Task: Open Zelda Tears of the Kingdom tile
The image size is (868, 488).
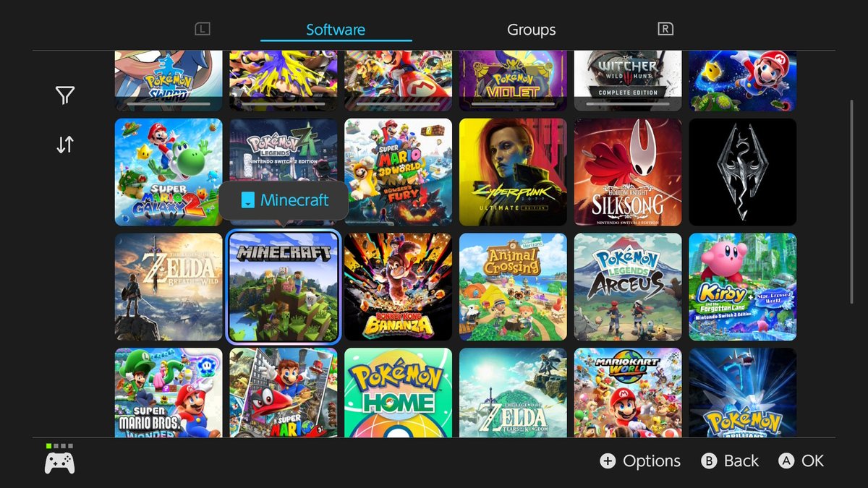Action: point(513,393)
